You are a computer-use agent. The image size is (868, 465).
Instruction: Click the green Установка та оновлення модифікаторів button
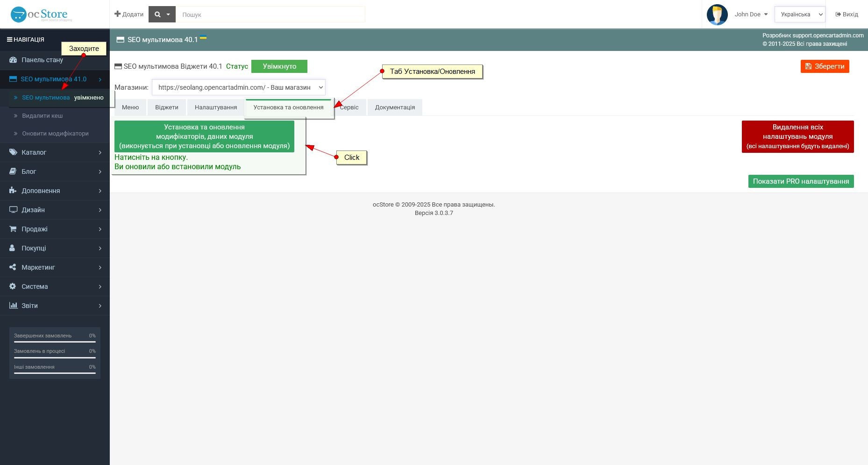coord(204,136)
